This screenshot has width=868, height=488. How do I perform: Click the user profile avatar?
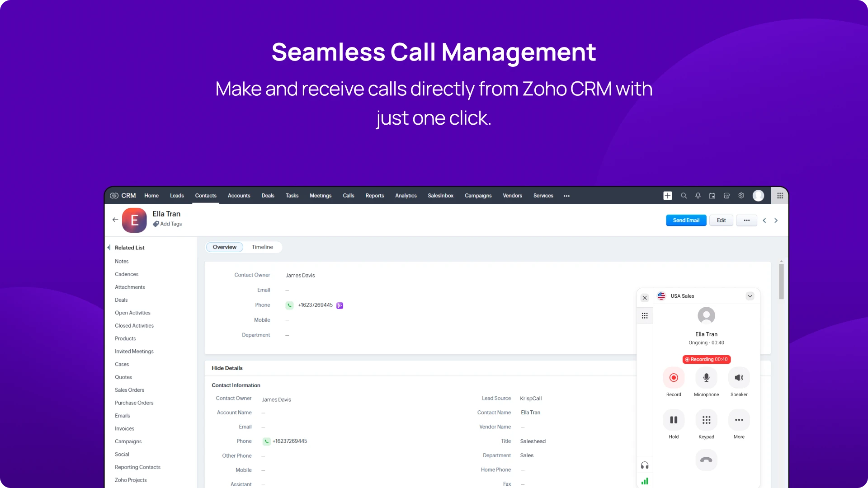759,196
